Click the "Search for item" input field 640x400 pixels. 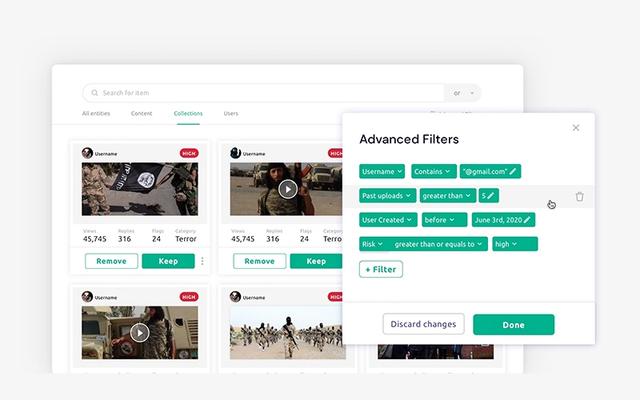[260, 93]
